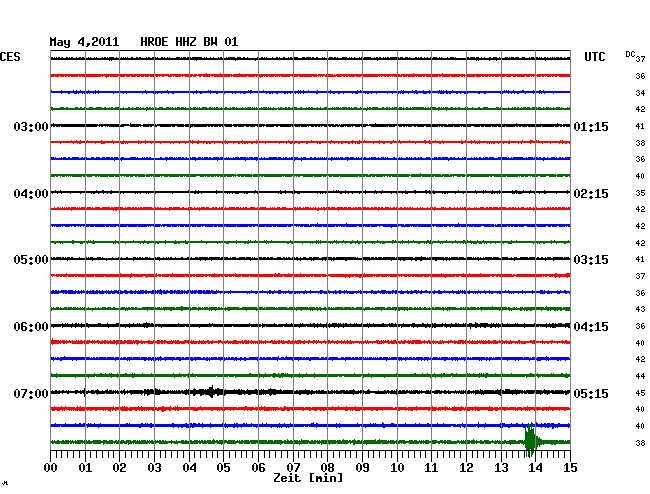This screenshot has height=494, width=650.
Task: Click the black seismic event on the 07:00 trace
Action: click(209, 392)
